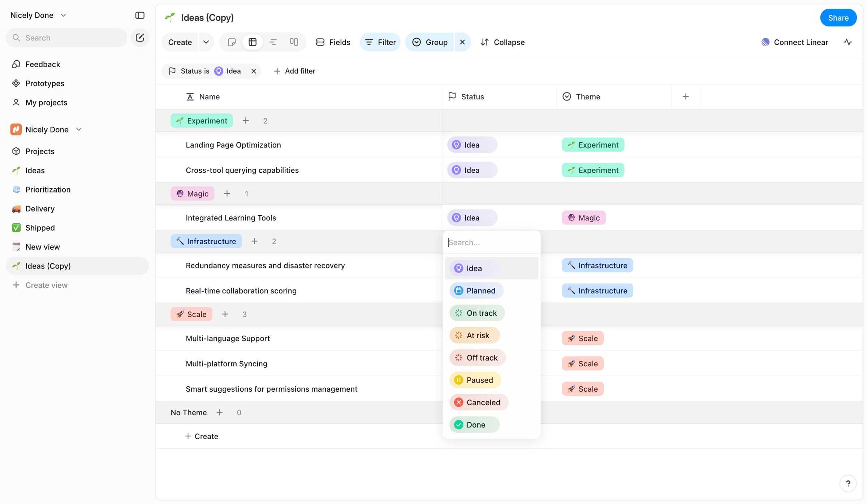867x504 pixels.
Task: Open the Fields menu
Action: coord(333,42)
